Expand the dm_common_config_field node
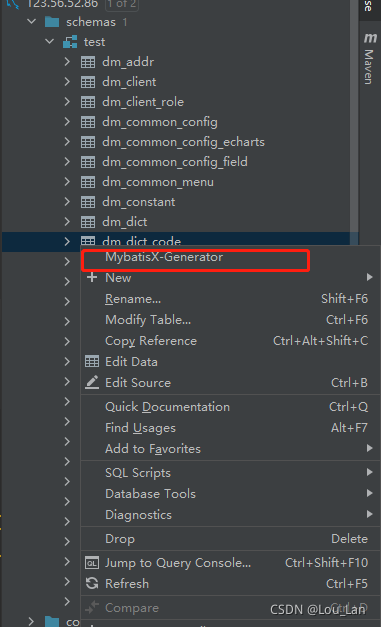 coord(67,162)
